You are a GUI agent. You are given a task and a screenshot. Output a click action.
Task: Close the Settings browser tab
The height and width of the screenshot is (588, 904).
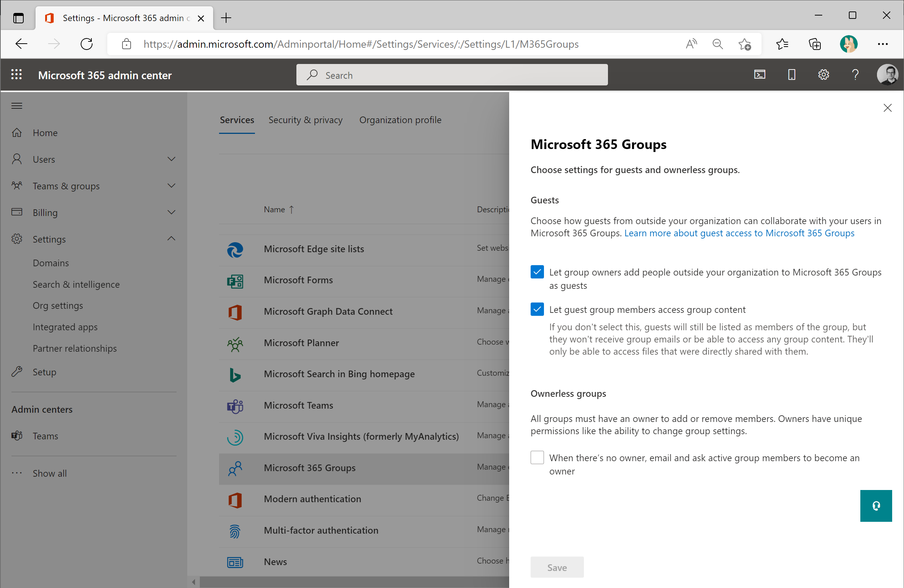201,18
